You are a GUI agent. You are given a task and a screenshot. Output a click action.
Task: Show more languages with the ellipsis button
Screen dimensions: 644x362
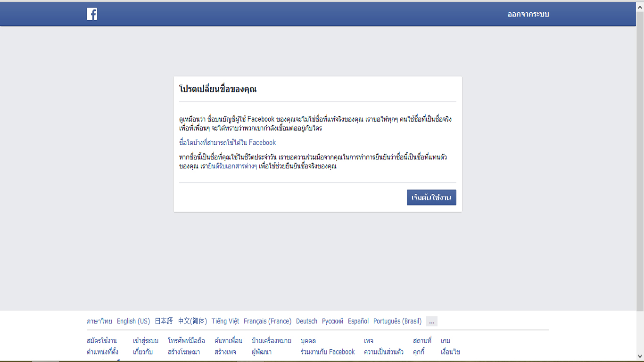point(432,321)
